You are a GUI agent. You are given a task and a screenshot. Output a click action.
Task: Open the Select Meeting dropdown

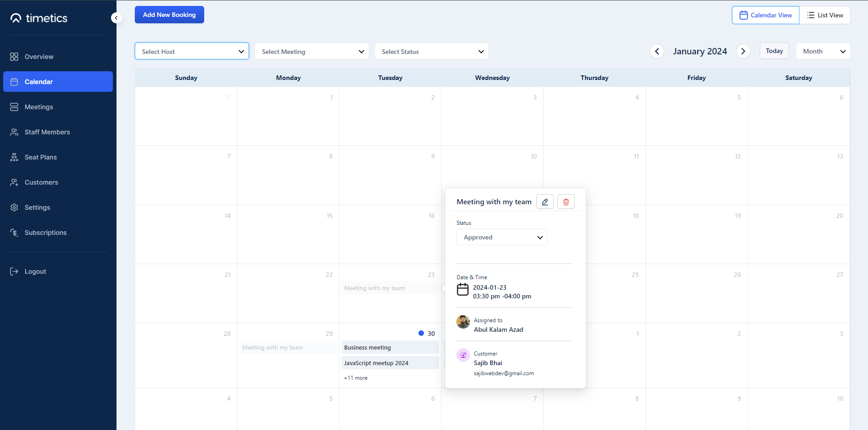tap(312, 51)
